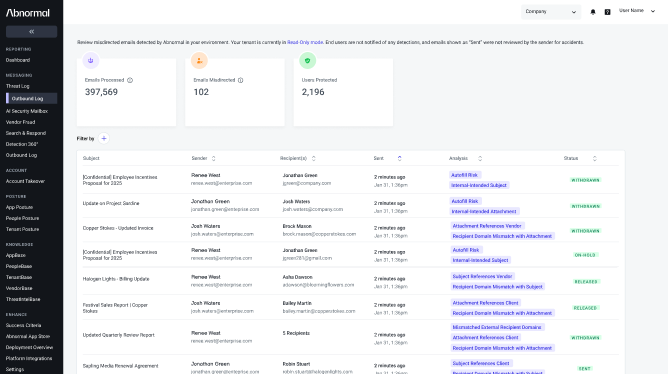Go to Dashboard in the sidebar
Image resolution: width=668 pixels, height=374 pixels.
[18, 60]
